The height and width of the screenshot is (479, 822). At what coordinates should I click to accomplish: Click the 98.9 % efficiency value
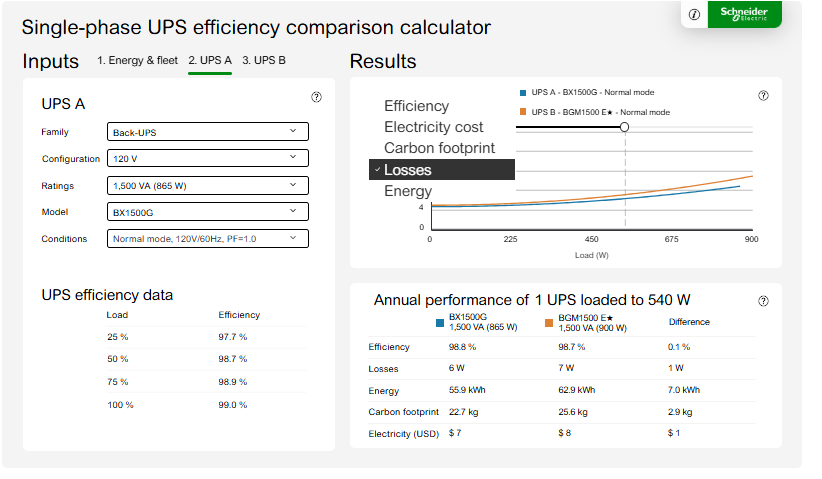pos(233,382)
